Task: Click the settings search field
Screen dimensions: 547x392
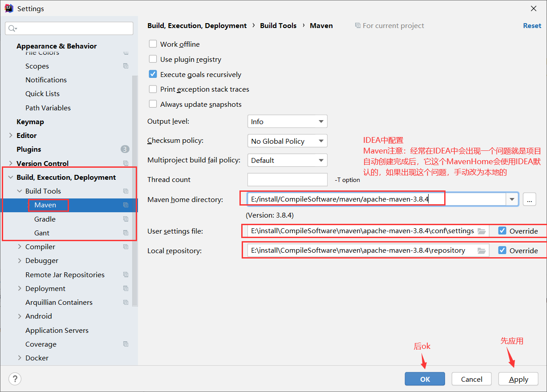Action: [69, 28]
